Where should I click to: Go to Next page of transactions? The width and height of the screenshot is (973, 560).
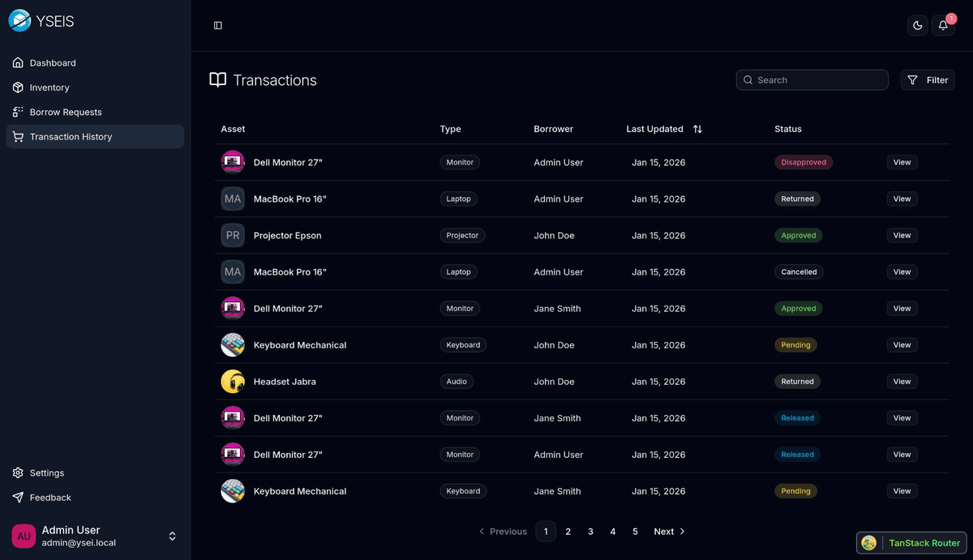(x=669, y=532)
